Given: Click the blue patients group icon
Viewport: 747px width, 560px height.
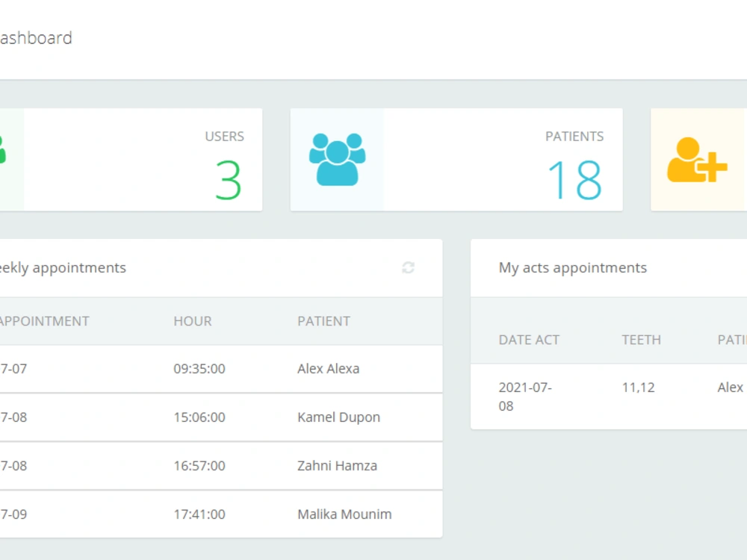Looking at the screenshot, I should click(338, 160).
